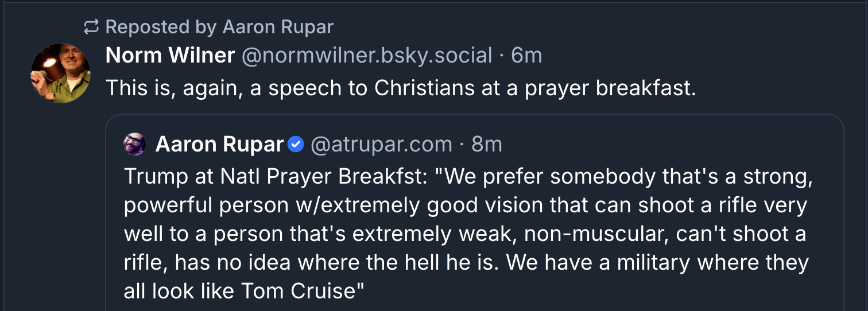Click the line starting "rifle, has no idea"
The width and height of the screenshot is (868, 311).
coord(466,262)
